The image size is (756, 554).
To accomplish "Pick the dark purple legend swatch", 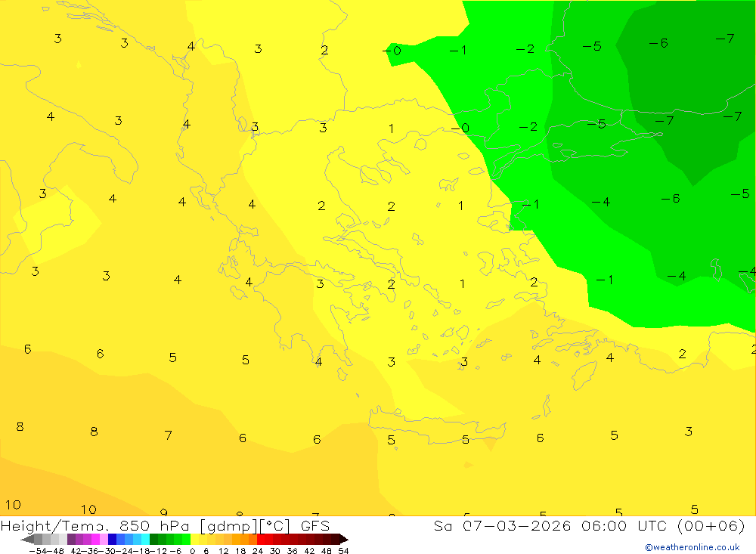I will coord(71,539).
